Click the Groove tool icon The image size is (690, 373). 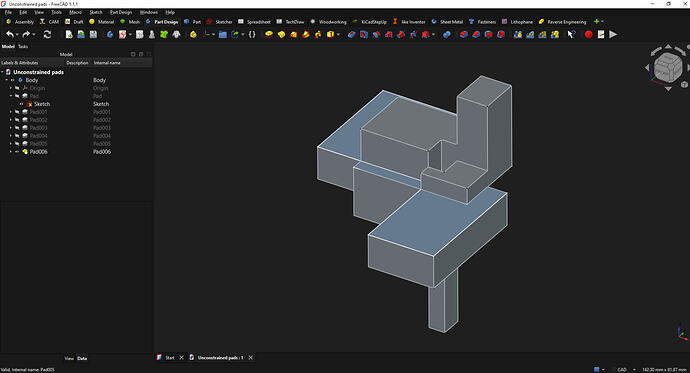tap(376, 34)
